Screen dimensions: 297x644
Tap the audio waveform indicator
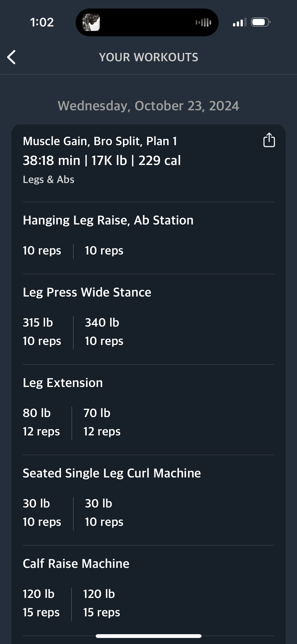(204, 22)
